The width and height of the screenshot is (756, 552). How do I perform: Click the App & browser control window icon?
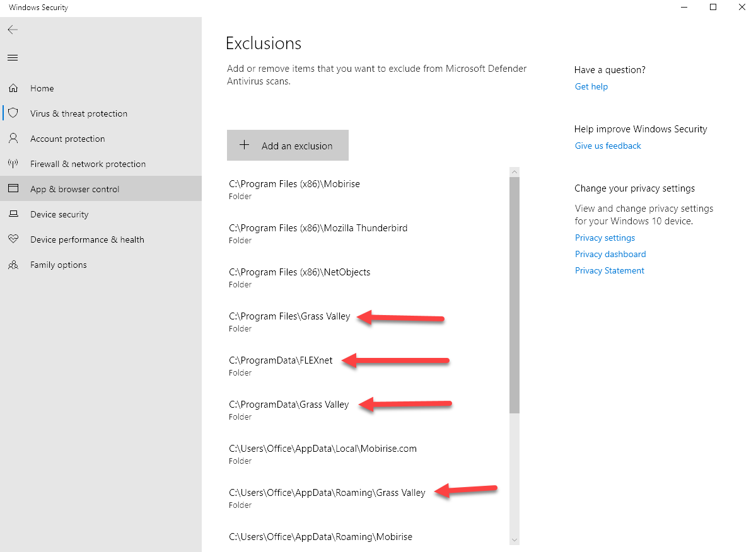[13, 189]
